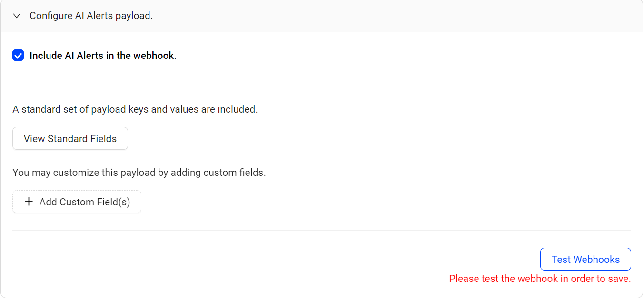The width and height of the screenshot is (644, 300).
Task: Click the divider line above Test Webhooks
Action: click(x=322, y=231)
